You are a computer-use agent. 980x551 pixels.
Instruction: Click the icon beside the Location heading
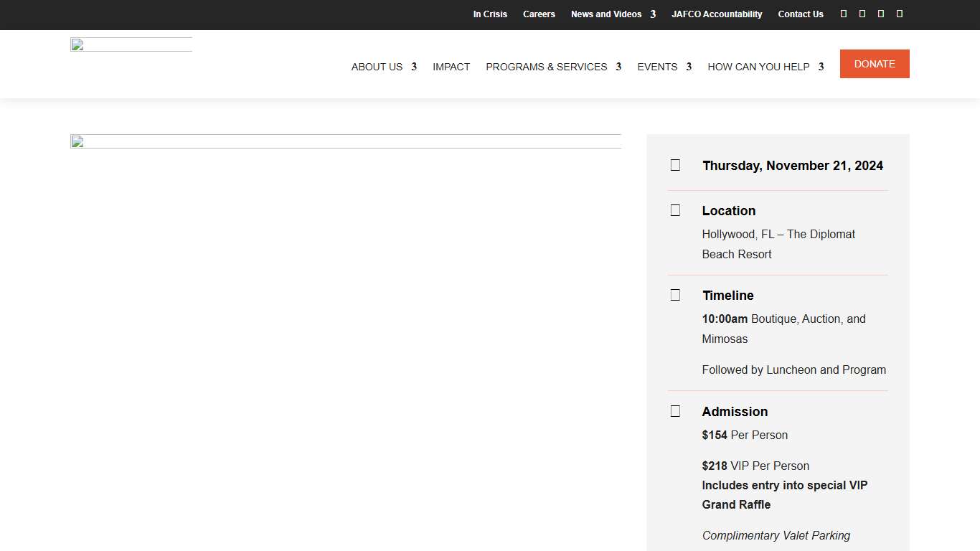675,210
